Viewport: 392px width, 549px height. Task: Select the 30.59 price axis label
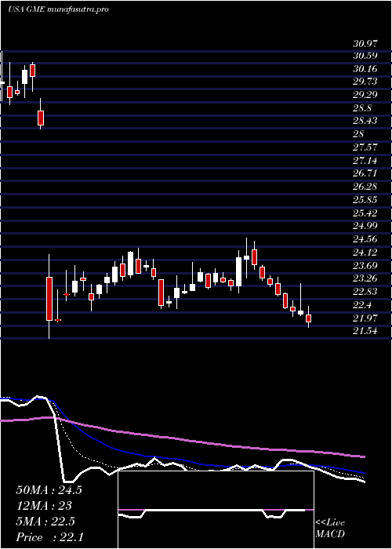(x=365, y=56)
